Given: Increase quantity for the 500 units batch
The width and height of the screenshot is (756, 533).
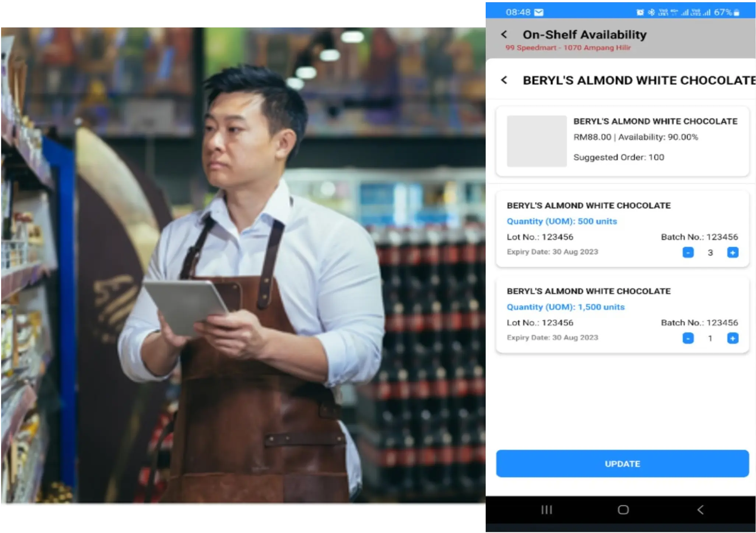Looking at the screenshot, I should click(733, 253).
